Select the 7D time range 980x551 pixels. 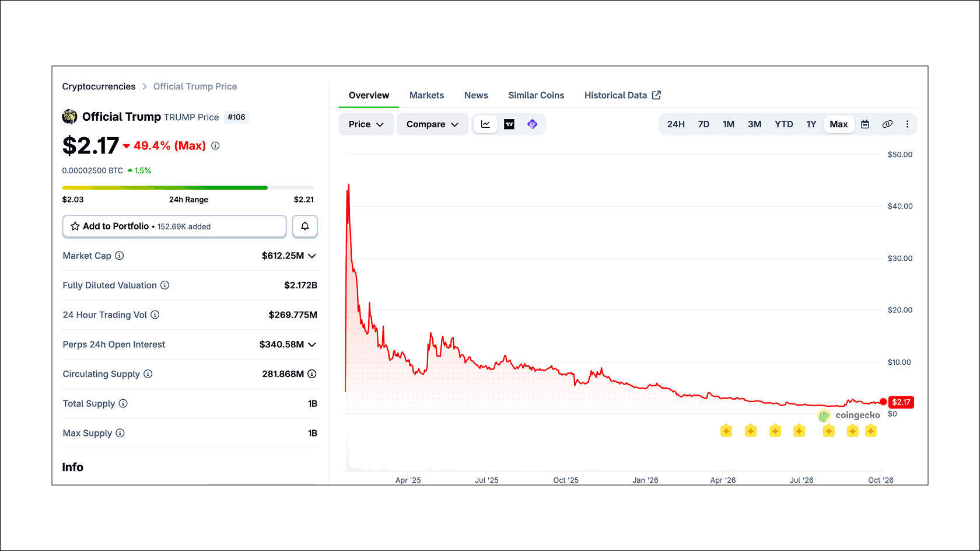pyautogui.click(x=703, y=124)
